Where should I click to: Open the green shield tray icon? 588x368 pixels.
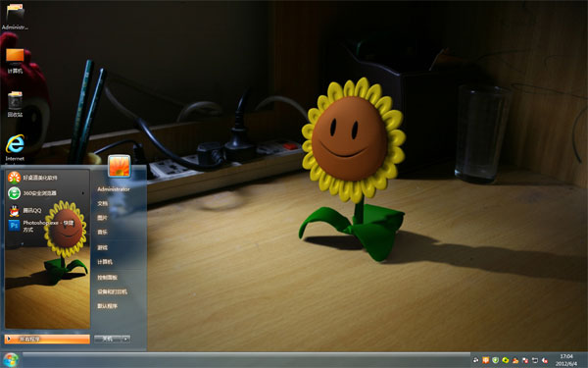(x=495, y=360)
